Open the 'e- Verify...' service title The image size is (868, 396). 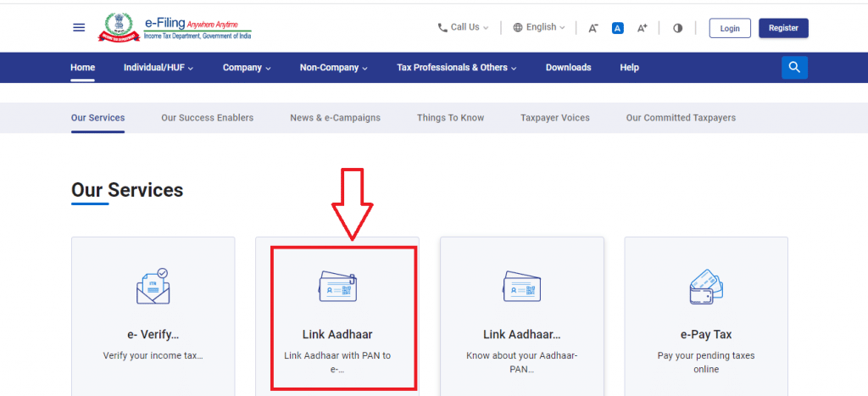153,335
